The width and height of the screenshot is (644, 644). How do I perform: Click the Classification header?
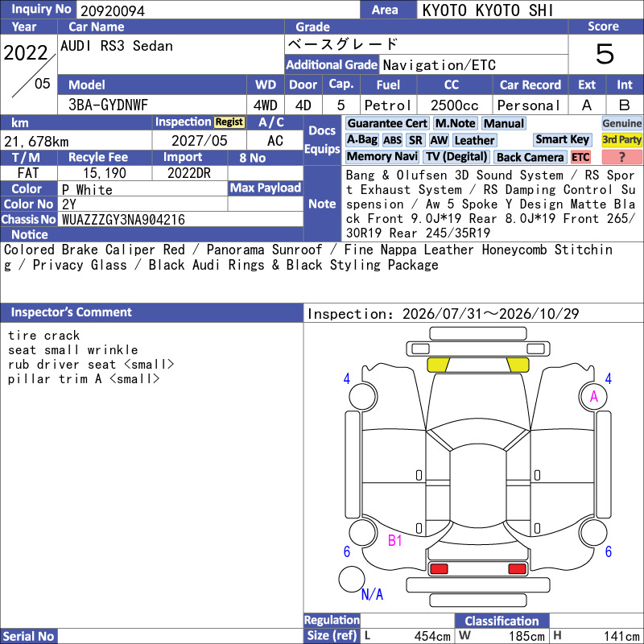tap(502, 621)
